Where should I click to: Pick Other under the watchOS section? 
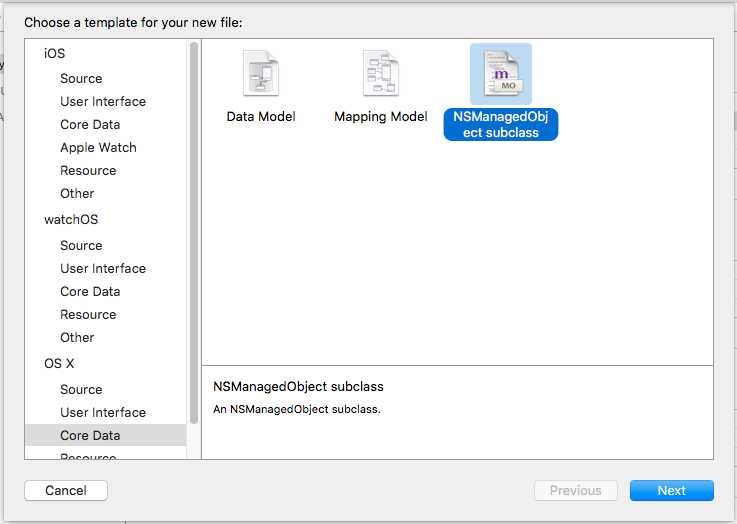77,337
